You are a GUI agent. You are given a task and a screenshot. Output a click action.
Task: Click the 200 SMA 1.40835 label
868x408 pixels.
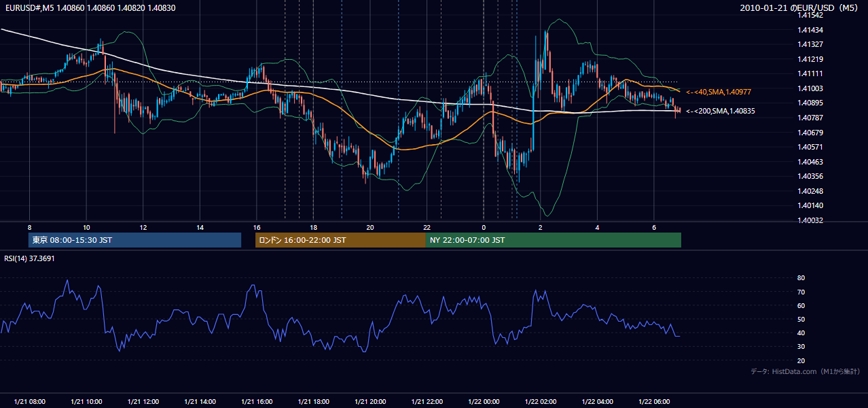720,111
